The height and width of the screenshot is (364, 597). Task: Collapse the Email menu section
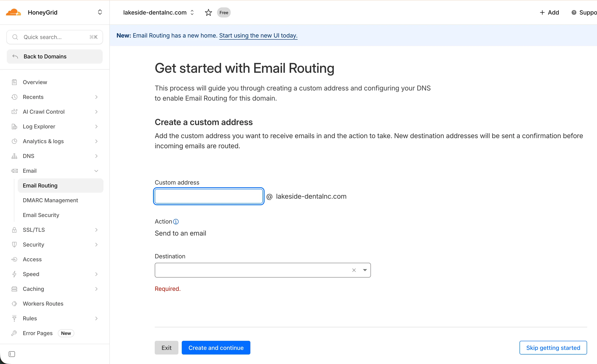click(x=96, y=171)
